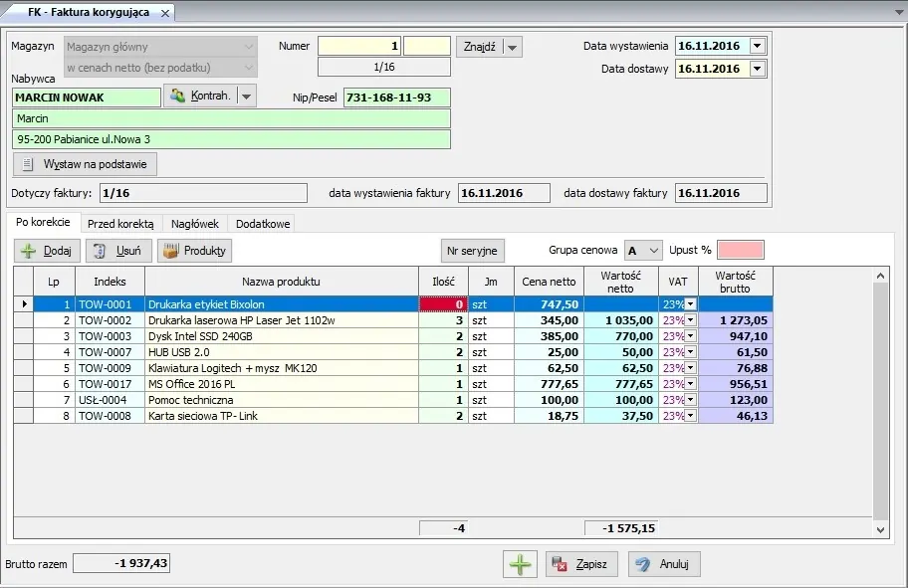Click the pink Upust % field
The width and height of the screenshot is (908, 588).
(x=740, y=250)
